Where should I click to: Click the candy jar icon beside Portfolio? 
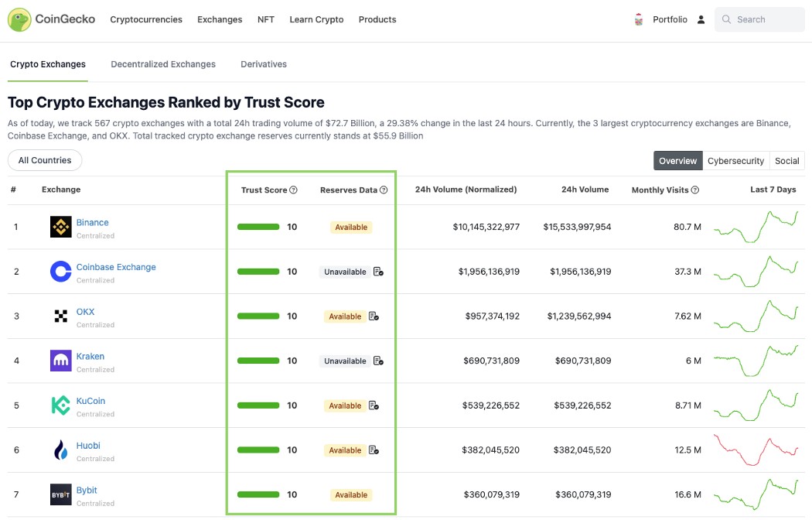click(x=639, y=19)
